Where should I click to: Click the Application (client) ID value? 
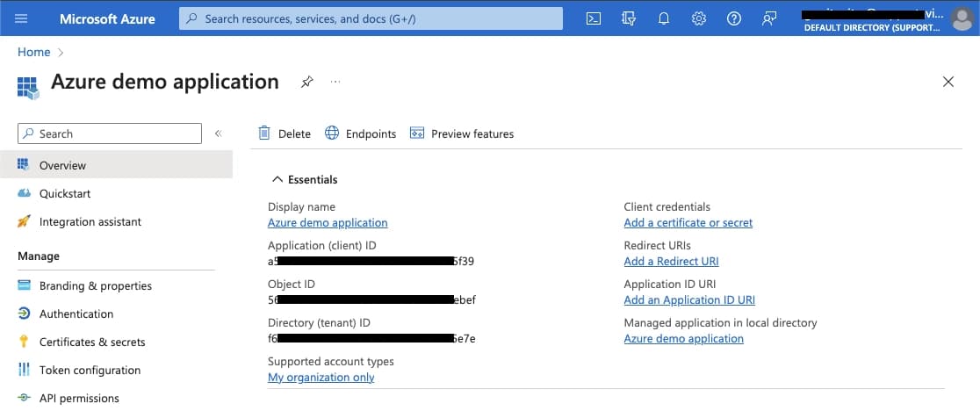371,261
